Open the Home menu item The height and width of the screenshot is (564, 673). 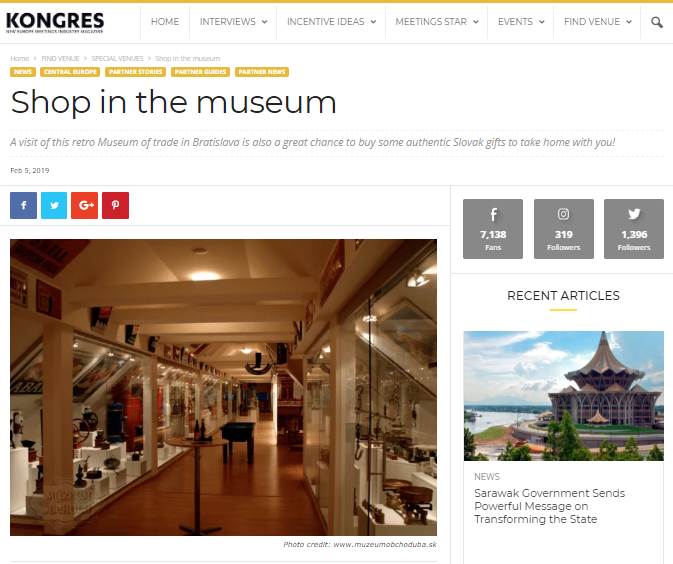(x=165, y=22)
